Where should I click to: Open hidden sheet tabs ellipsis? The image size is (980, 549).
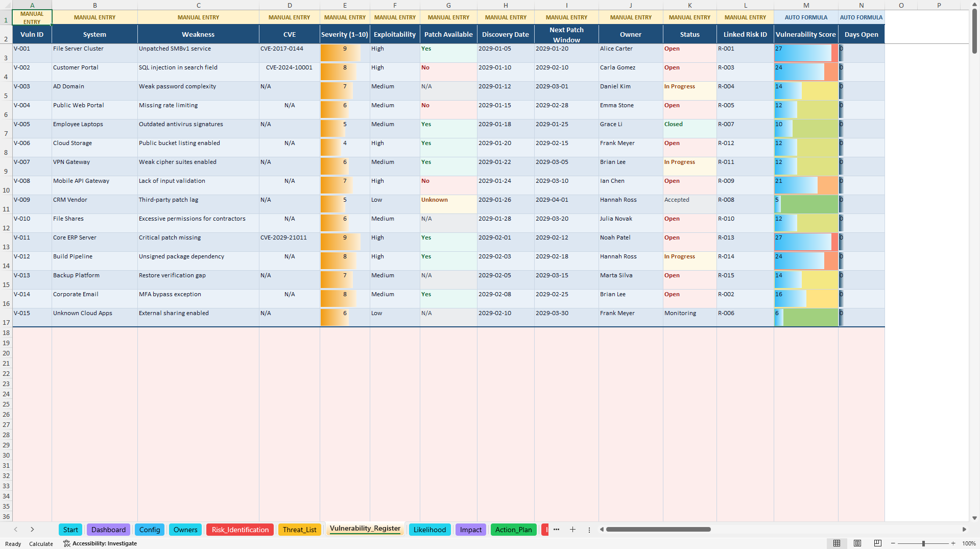point(556,530)
